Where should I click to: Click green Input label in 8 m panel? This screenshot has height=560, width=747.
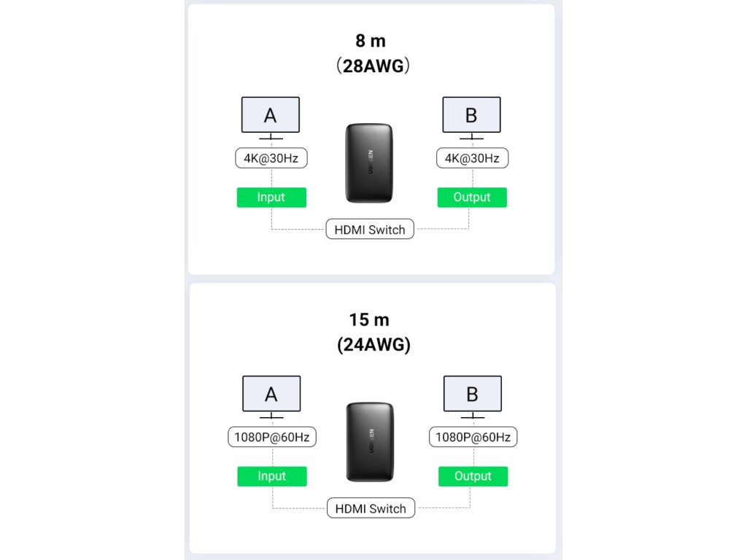click(271, 197)
